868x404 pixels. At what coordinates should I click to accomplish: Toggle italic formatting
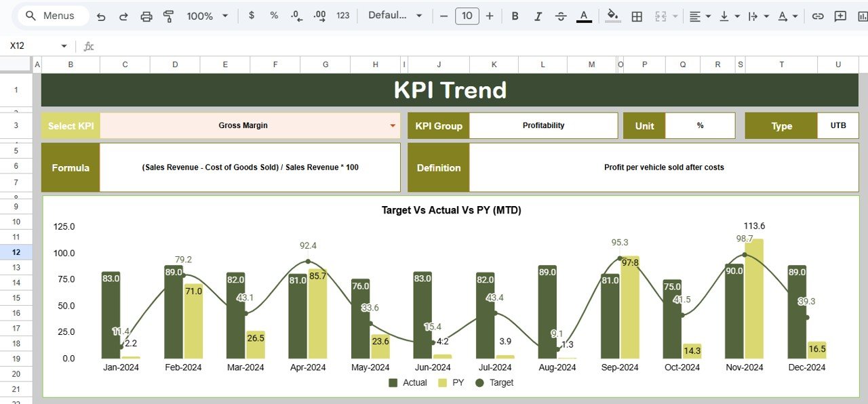538,16
